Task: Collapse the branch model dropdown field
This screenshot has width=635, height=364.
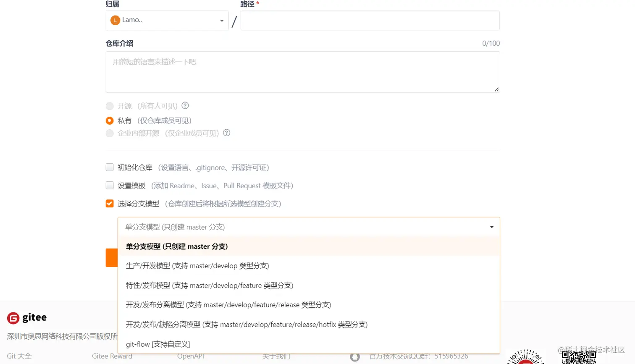Action: pos(309,227)
